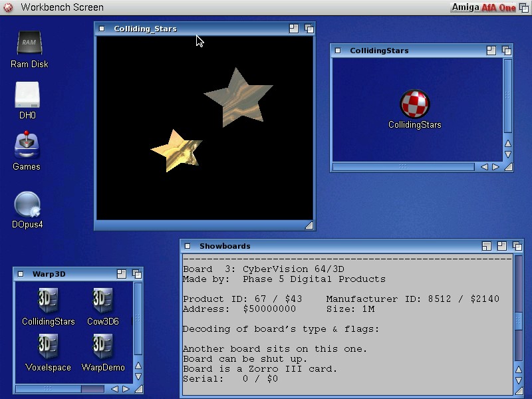Toggle zoom gadget on CollidingStars drawer window

coord(491,51)
